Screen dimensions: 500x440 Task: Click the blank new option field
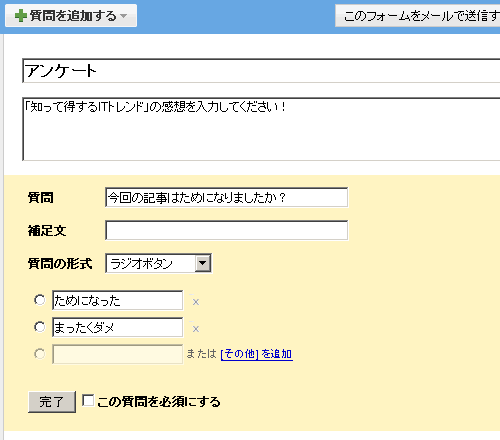(x=117, y=354)
